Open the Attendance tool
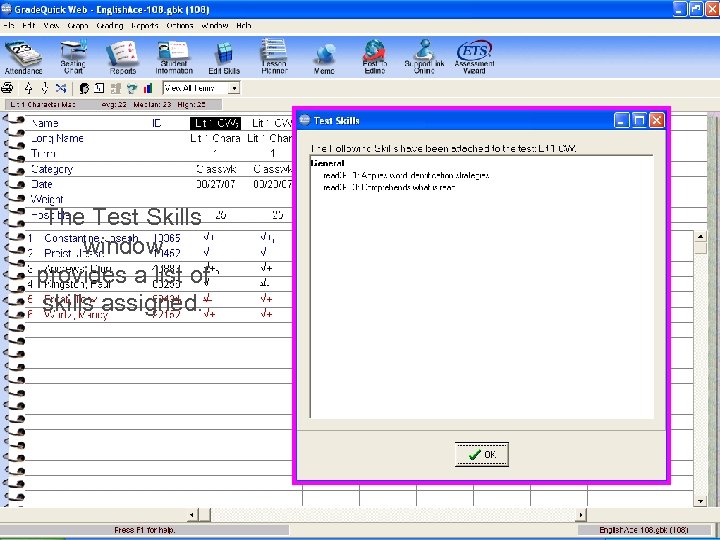The width and height of the screenshot is (720, 540). tap(23, 58)
